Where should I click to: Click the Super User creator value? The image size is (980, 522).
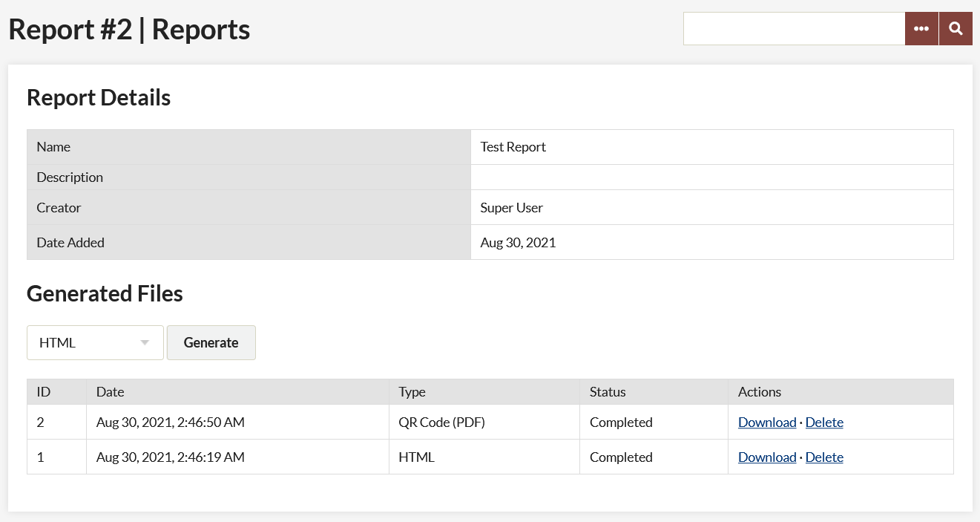coord(512,207)
